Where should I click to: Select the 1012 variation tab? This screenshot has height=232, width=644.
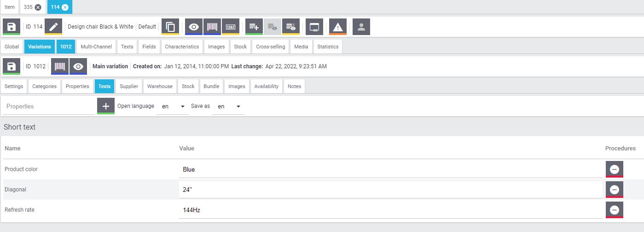click(66, 47)
